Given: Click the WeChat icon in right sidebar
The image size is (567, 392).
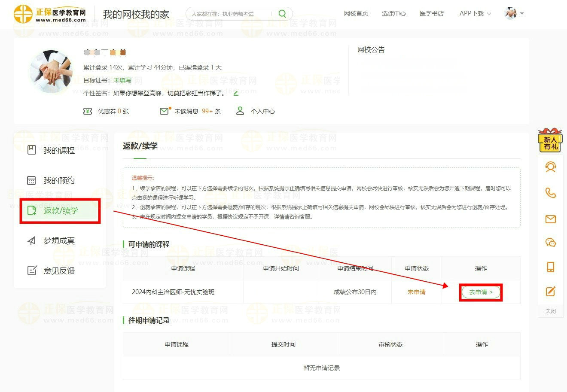Looking at the screenshot, I should 550,243.
